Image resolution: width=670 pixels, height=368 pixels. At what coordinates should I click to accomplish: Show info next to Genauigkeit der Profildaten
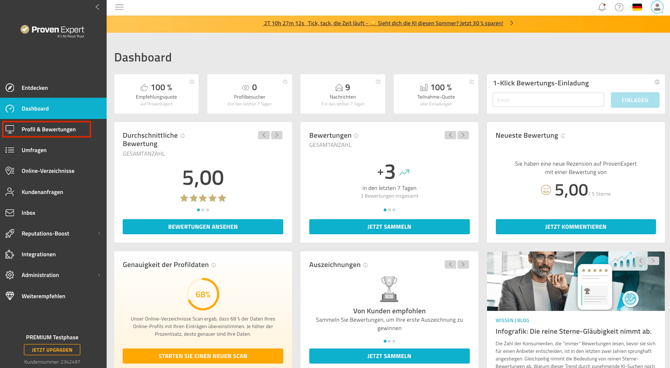[x=214, y=265]
